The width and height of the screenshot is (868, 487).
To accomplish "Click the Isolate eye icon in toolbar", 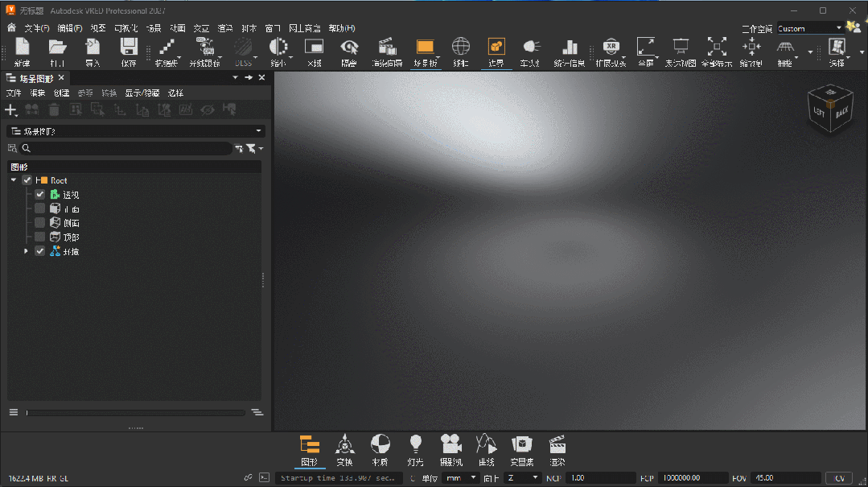I will pos(349,47).
